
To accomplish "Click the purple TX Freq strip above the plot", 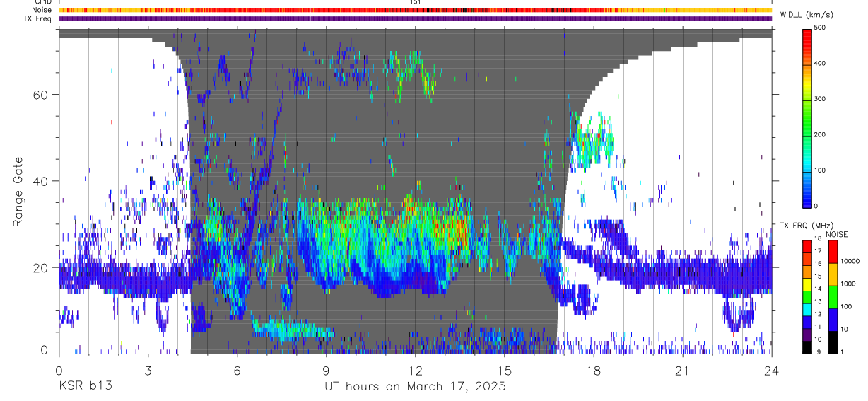I will click(x=416, y=18).
